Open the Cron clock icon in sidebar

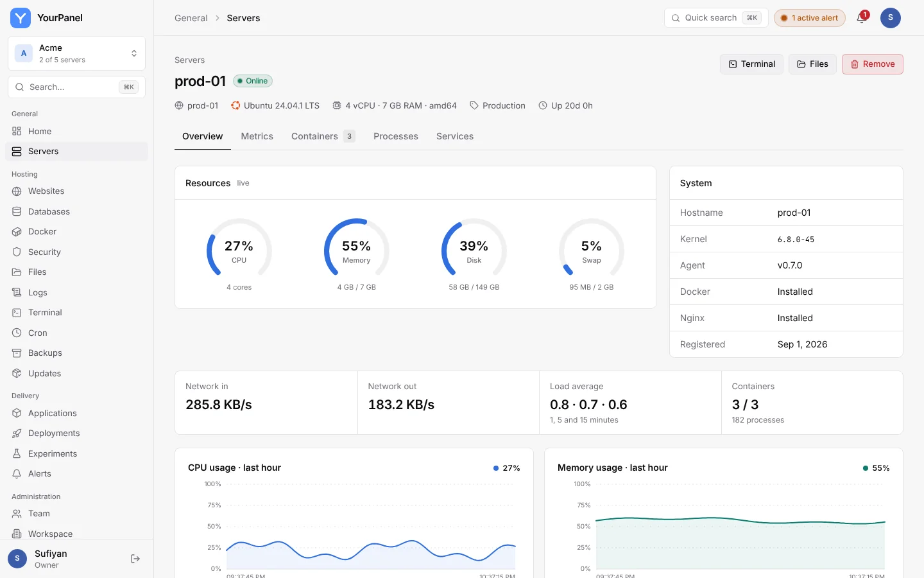17,333
